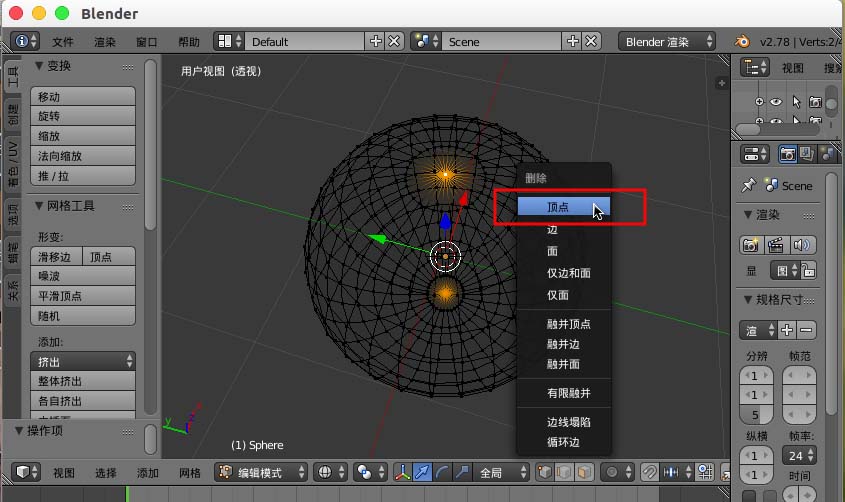Click the 平滑顶点 button
This screenshot has height=502, width=845.
[x=83, y=296]
